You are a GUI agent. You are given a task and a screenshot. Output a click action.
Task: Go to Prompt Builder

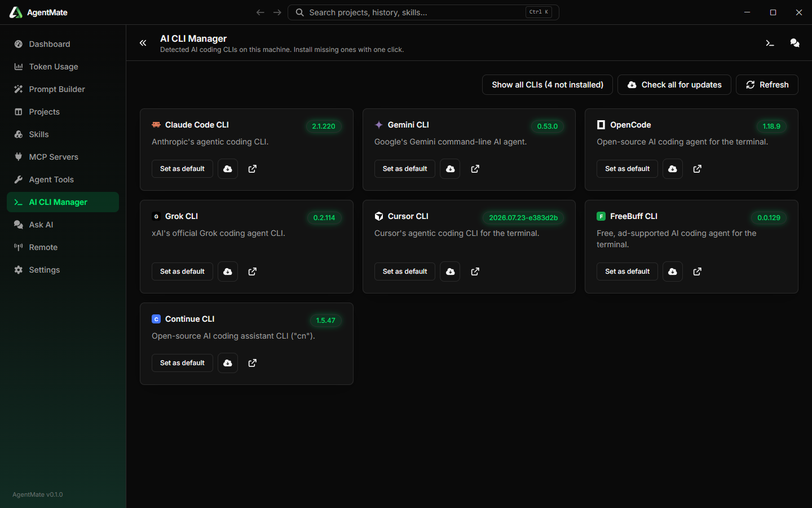(x=63, y=89)
